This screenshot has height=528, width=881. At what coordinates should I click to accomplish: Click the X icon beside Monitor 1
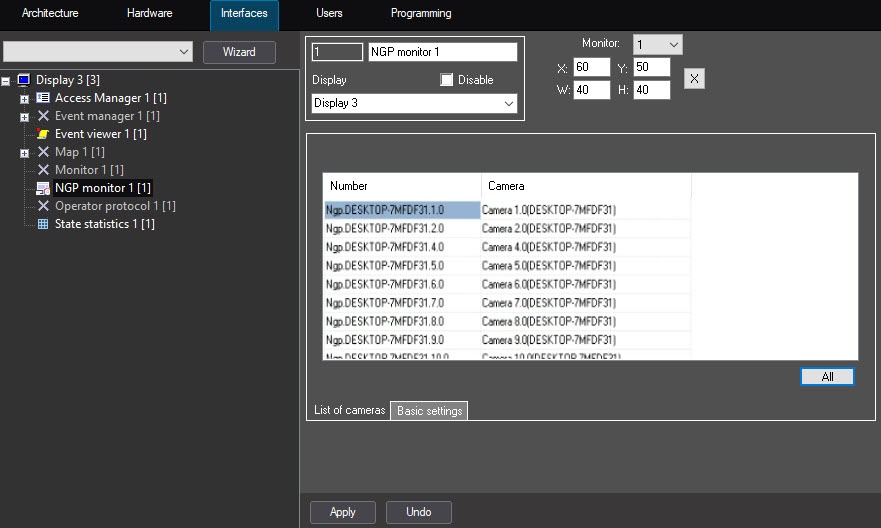click(x=43, y=170)
